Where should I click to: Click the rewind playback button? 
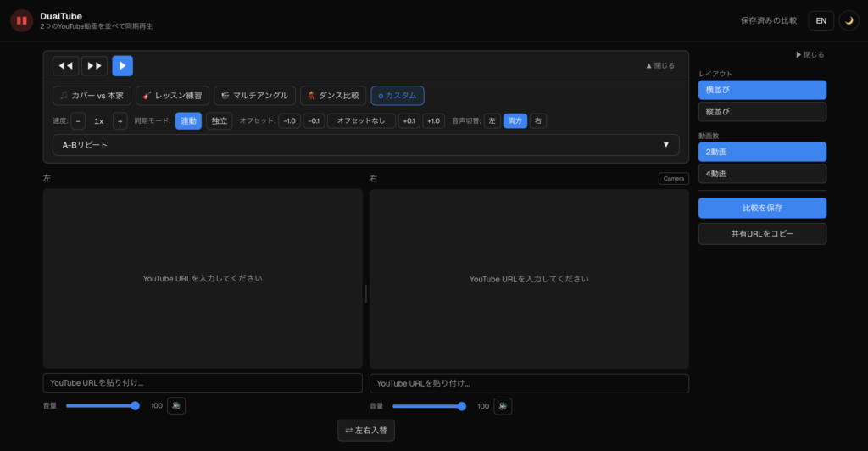pyautogui.click(x=65, y=66)
